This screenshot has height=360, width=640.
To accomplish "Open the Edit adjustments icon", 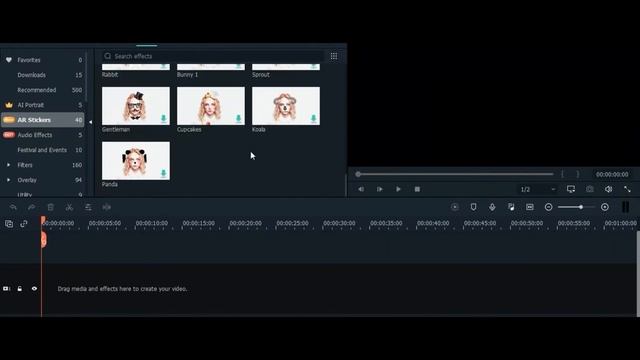I will point(88,207).
